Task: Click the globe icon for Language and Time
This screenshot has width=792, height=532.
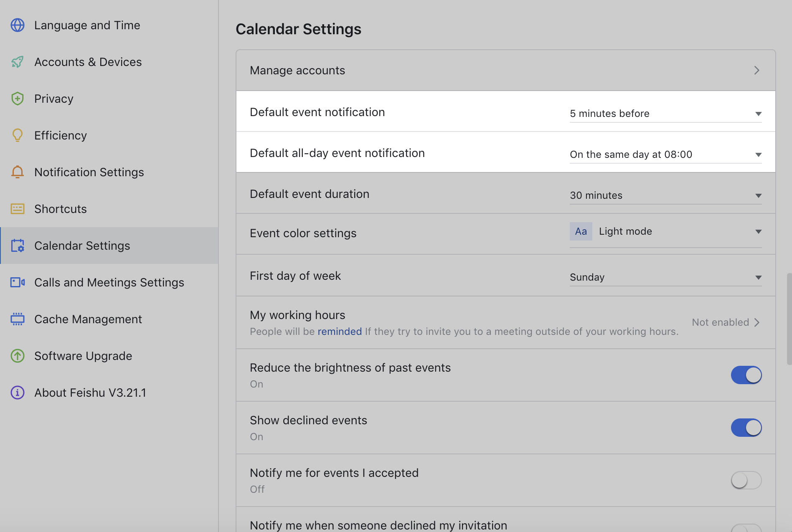Action: coord(17,25)
